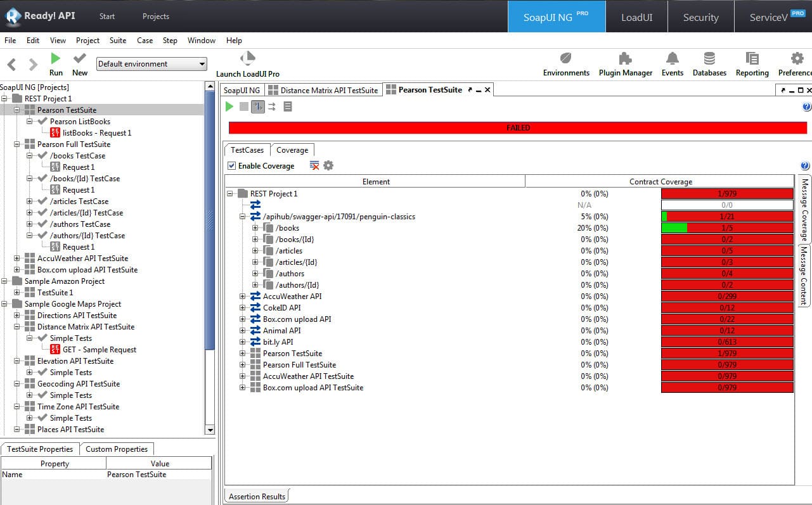Image resolution: width=812 pixels, height=505 pixels.
Task: Open the Suite menu
Action: pos(118,40)
